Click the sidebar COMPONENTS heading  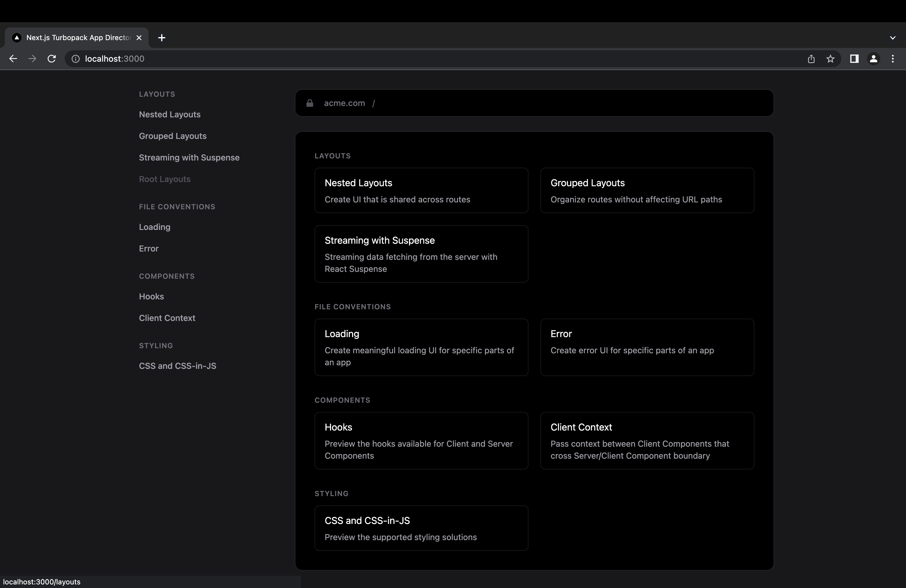click(167, 277)
